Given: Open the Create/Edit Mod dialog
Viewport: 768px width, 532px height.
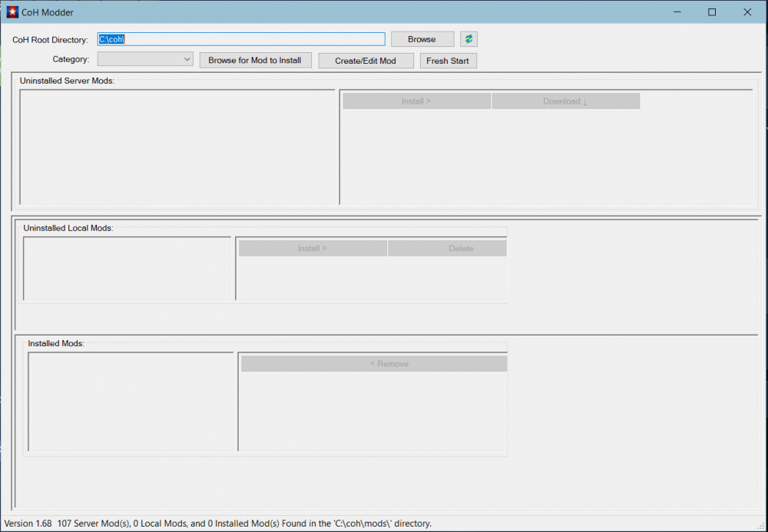Looking at the screenshot, I should (x=366, y=61).
